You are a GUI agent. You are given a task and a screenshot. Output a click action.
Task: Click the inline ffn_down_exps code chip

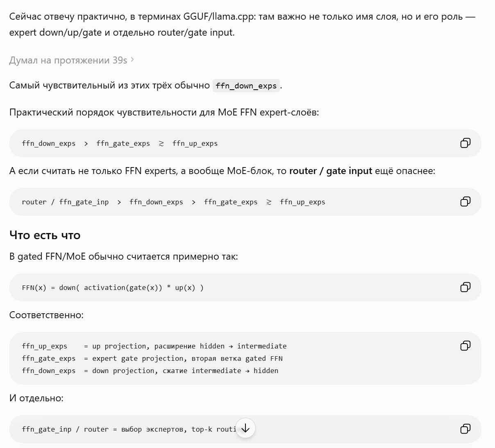coord(246,86)
